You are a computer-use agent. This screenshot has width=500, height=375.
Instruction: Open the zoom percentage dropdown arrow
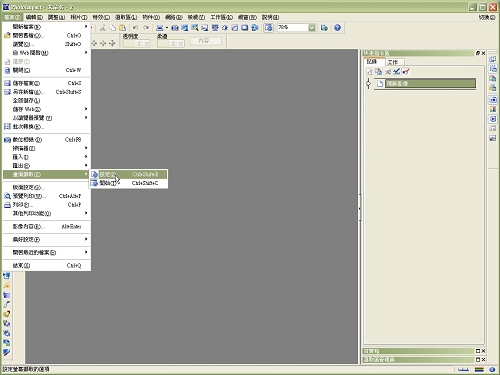pos(312,28)
